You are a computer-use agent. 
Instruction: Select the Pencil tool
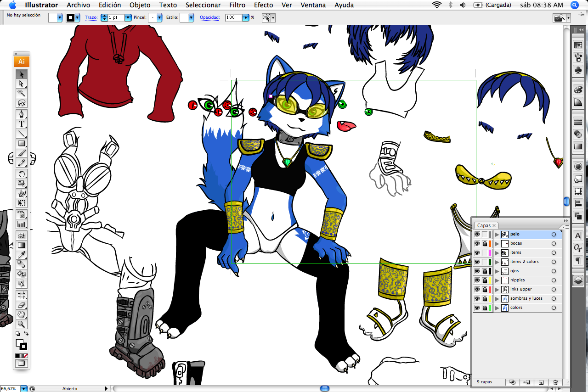pos(22,162)
